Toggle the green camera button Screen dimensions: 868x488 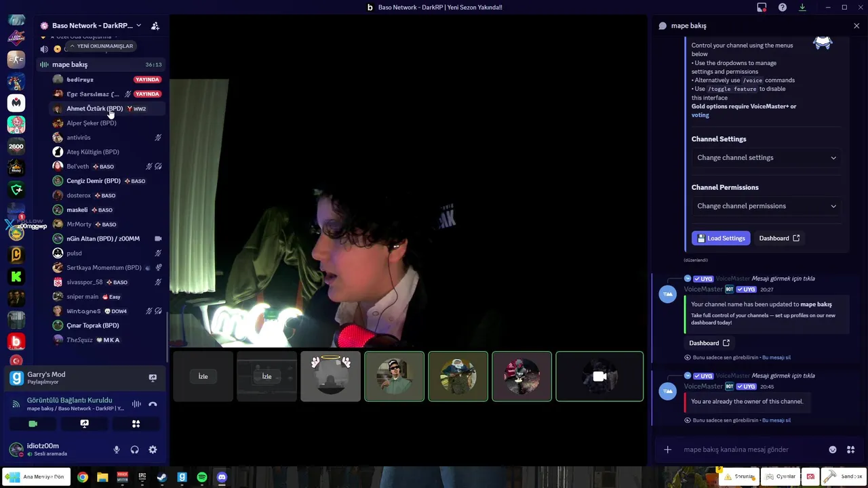pos(33,424)
